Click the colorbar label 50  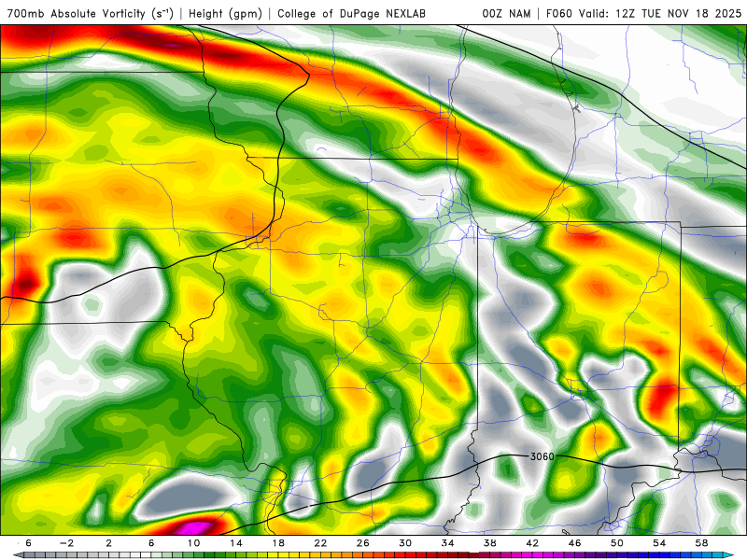click(x=617, y=543)
